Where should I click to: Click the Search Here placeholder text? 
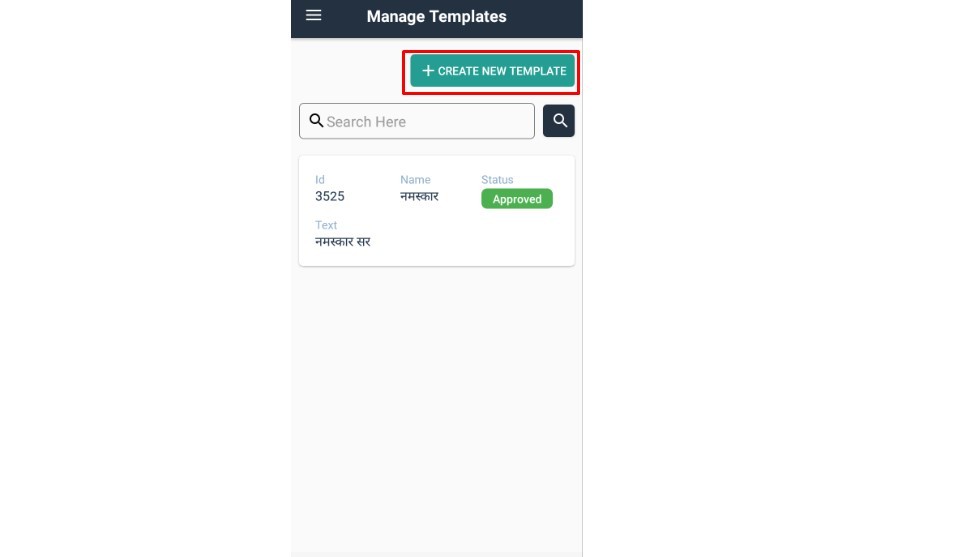pyautogui.click(x=366, y=122)
